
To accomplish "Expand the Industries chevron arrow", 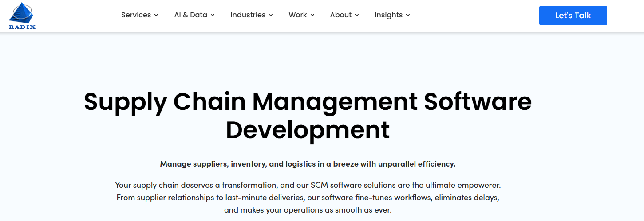I will [271, 15].
